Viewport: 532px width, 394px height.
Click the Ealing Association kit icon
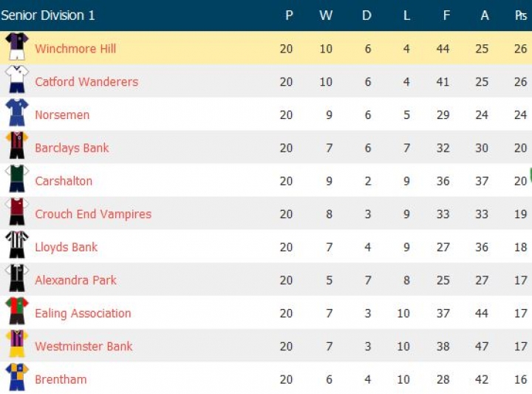[16, 312]
